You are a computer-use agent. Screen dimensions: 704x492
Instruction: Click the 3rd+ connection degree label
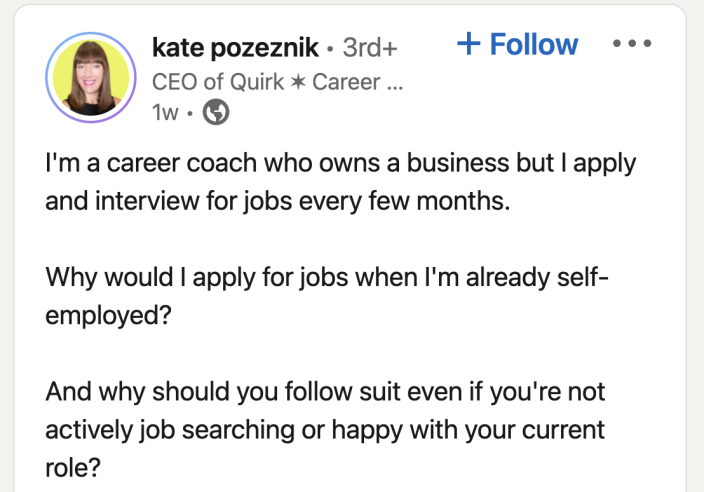point(370,46)
